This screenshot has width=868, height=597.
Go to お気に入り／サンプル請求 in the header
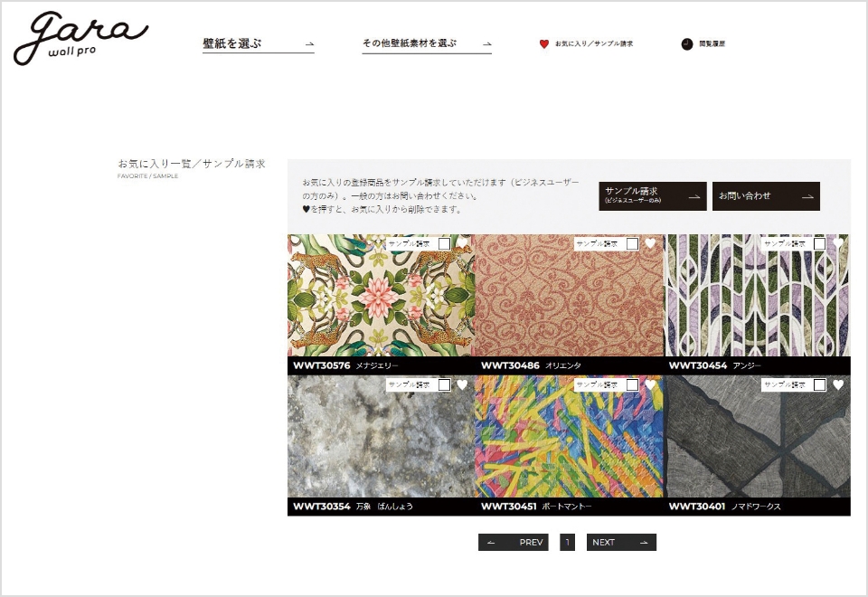593,43
